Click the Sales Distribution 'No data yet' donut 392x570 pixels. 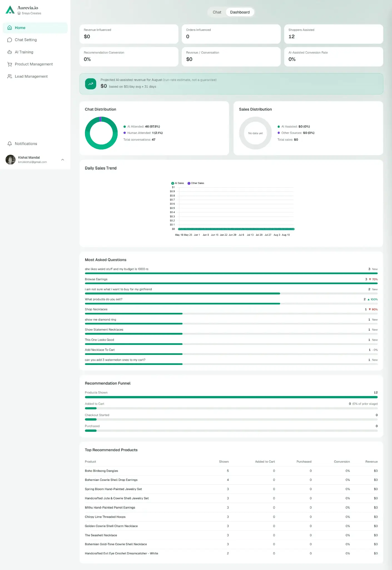pos(255,133)
